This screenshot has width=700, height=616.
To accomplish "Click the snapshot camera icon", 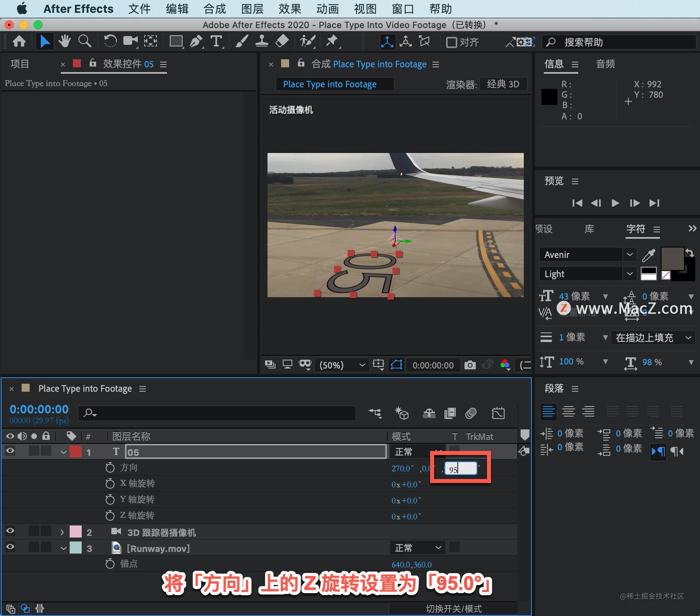I will pos(470,365).
